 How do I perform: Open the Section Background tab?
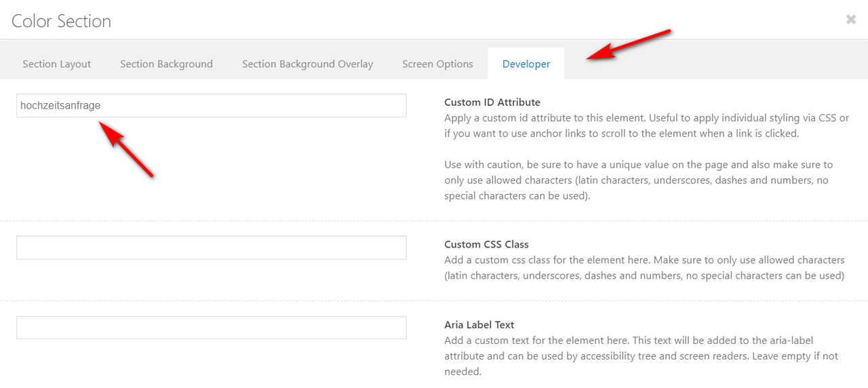click(166, 64)
